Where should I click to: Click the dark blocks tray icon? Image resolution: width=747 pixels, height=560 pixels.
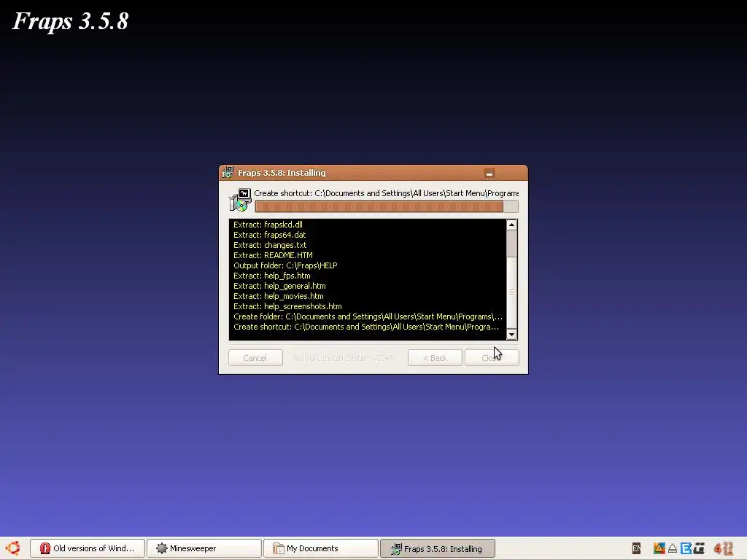click(x=699, y=548)
